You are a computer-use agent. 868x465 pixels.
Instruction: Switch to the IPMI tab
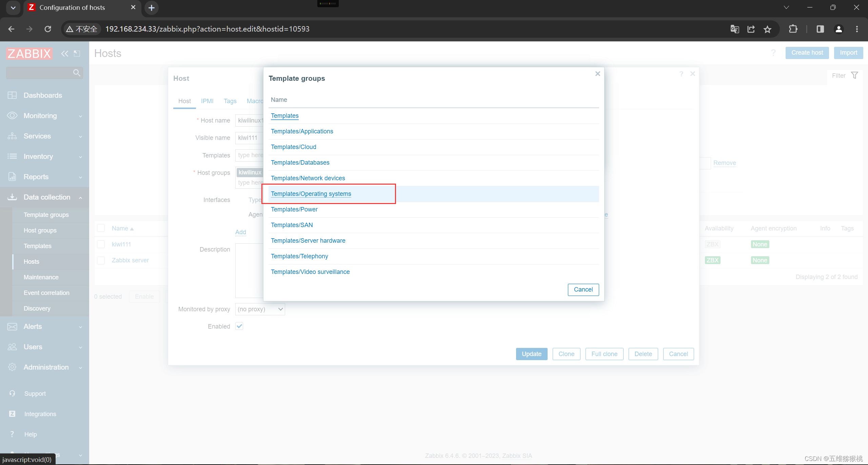[x=207, y=101]
